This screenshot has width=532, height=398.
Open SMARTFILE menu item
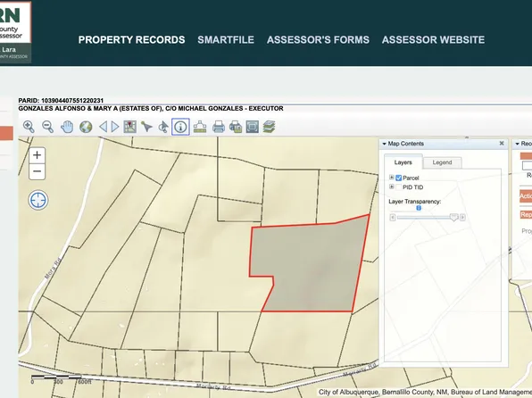pyautogui.click(x=226, y=39)
